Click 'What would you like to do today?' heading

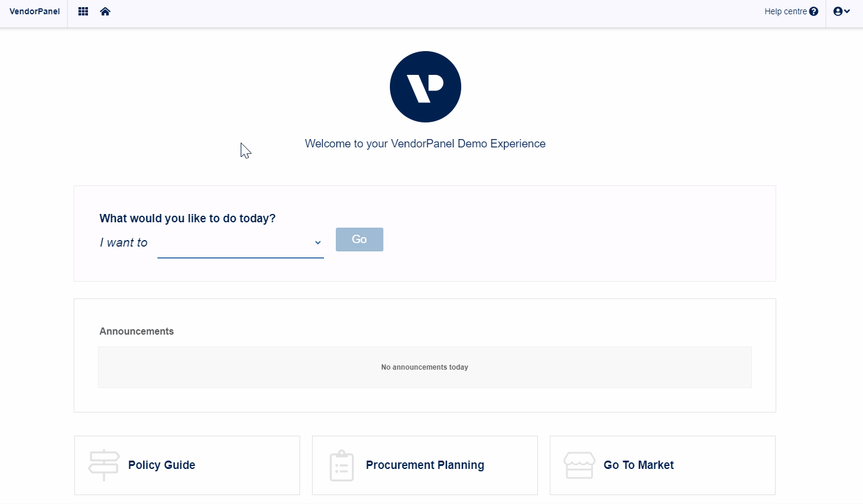tap(188, 218)
